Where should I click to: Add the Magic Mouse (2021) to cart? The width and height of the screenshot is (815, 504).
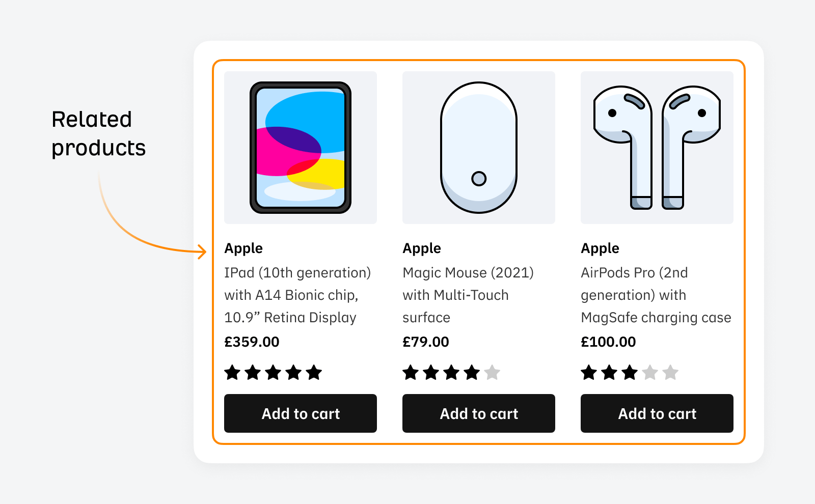479,413
